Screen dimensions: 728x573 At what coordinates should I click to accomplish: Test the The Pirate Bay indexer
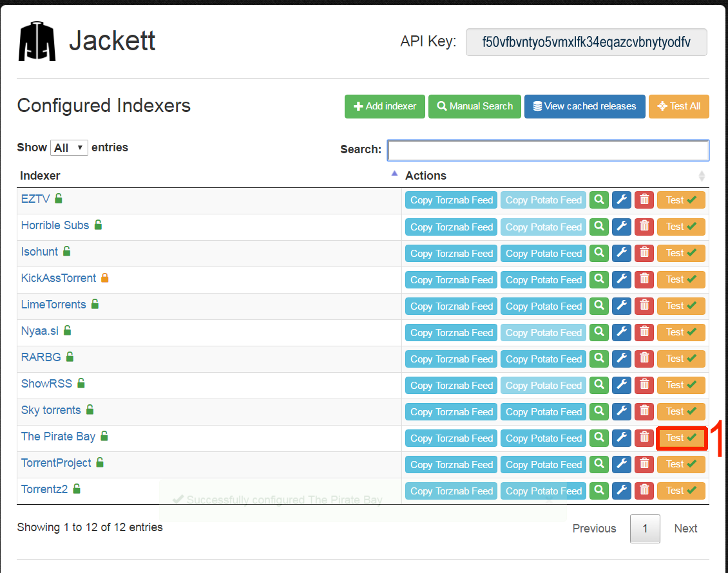[681, 438]
